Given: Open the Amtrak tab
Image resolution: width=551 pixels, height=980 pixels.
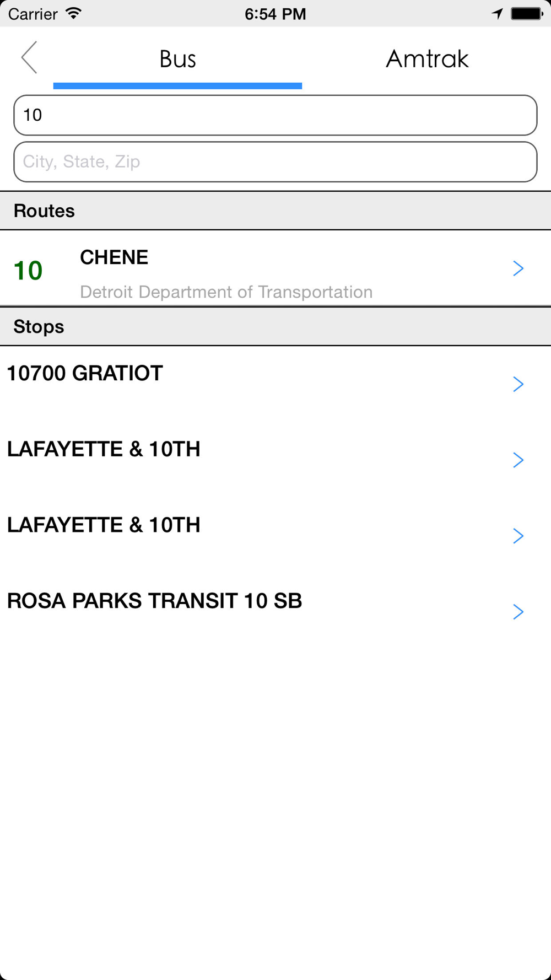Looking at the screenshot, I should click(427, 59).
